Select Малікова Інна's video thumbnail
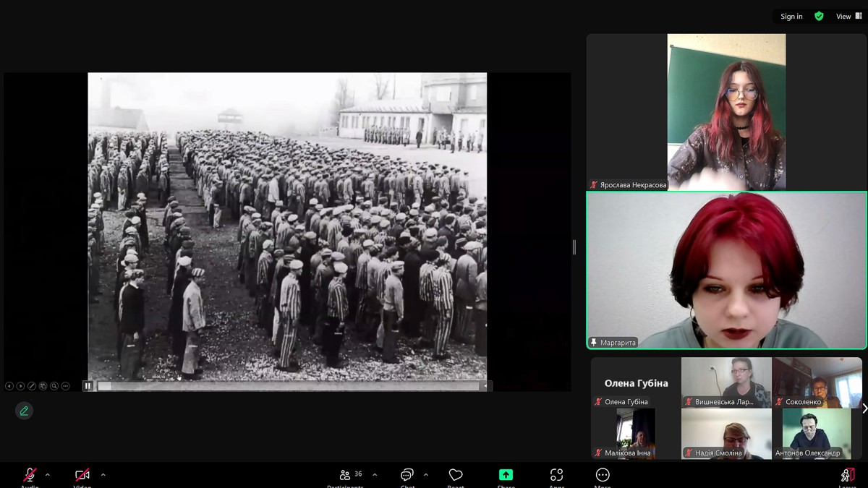The height and width of the screenshot is (488, 868). 636,434
